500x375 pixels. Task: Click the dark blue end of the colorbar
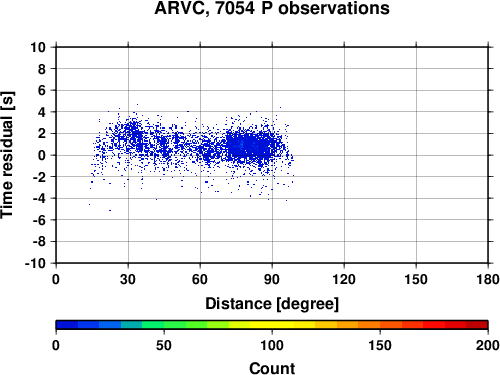[67, 325]
